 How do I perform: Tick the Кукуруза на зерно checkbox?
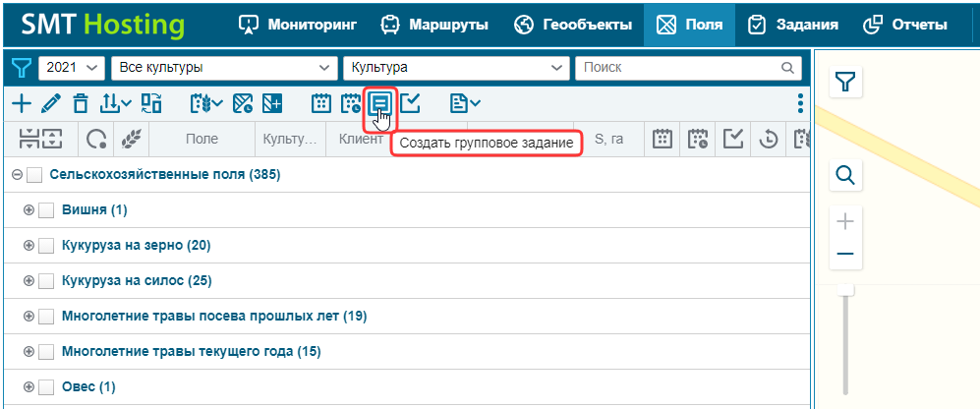[46, 247]
